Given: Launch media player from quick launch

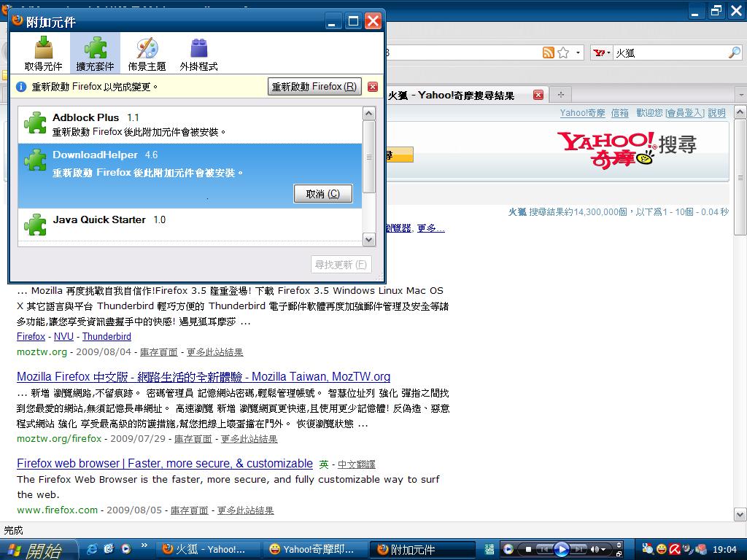Looking at the screenshot, I should click(x=125, y=549).
